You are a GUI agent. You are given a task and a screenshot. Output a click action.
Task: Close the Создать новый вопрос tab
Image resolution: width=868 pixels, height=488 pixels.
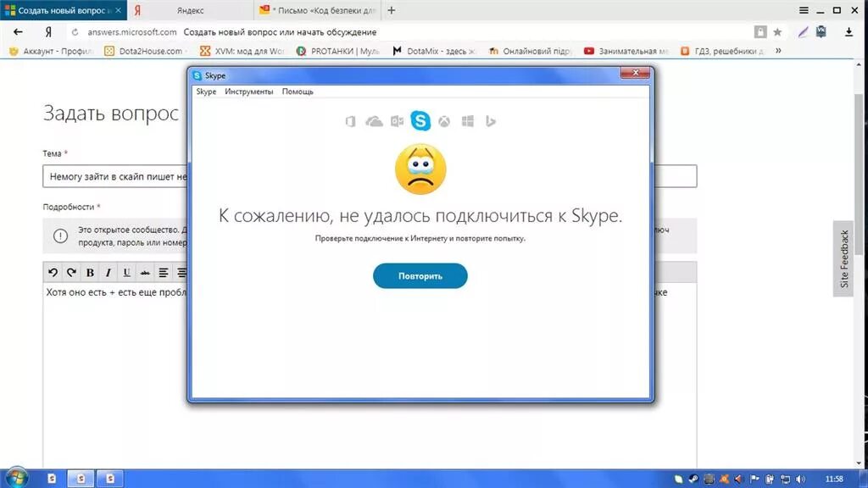(119, 10)
